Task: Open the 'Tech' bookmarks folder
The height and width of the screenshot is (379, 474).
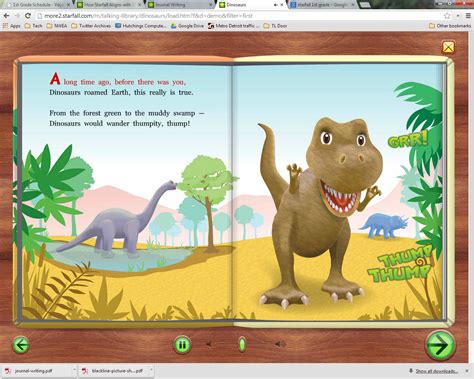Action: 33,26
